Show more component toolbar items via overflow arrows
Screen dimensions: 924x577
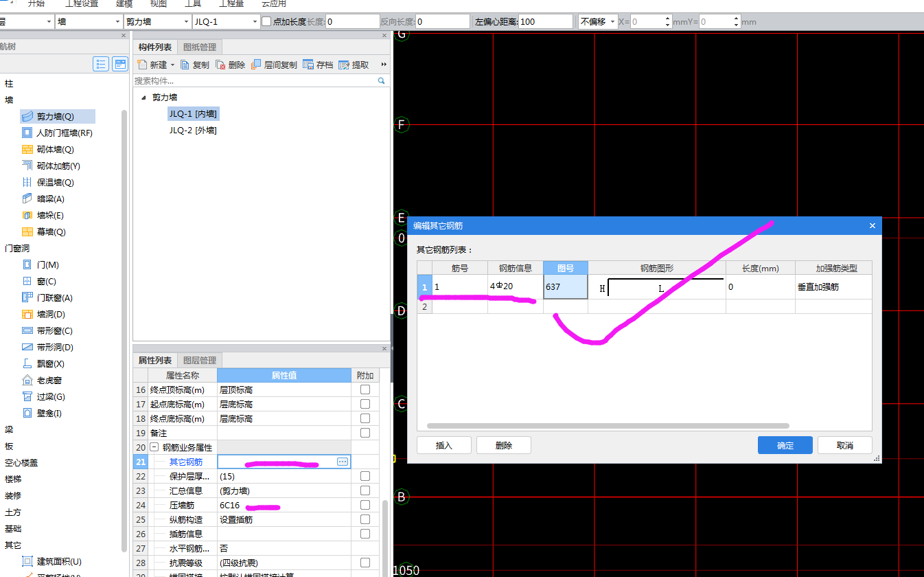[384, 65]
